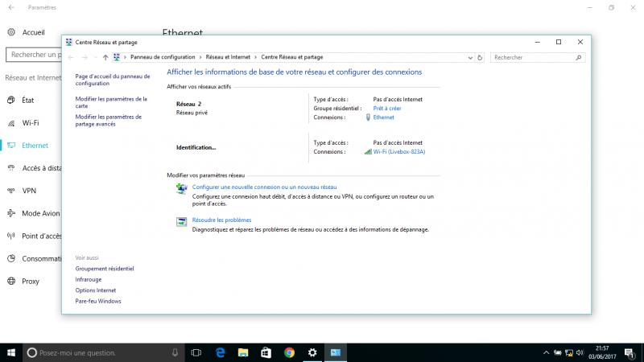The height and width of the screenshot is (362, 644).
Task: Click the search magnifier icon in control panel
Action: pyautogui.click(x=579, y=57)
